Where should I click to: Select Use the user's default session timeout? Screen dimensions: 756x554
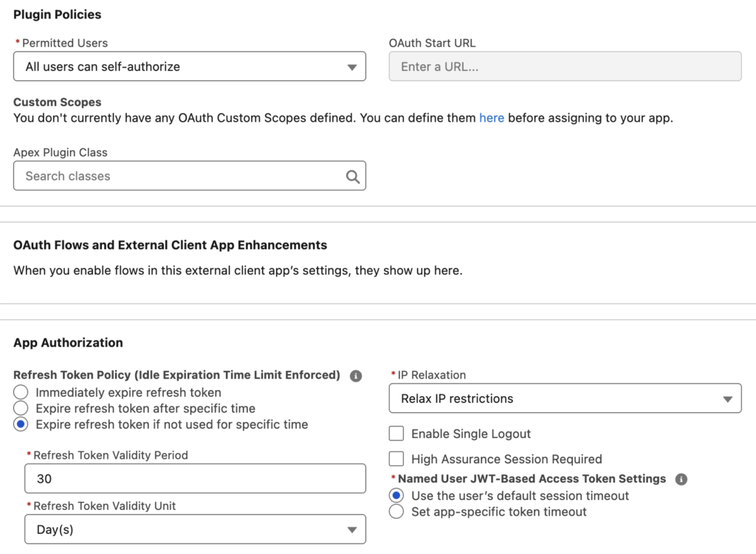(396, 495)
